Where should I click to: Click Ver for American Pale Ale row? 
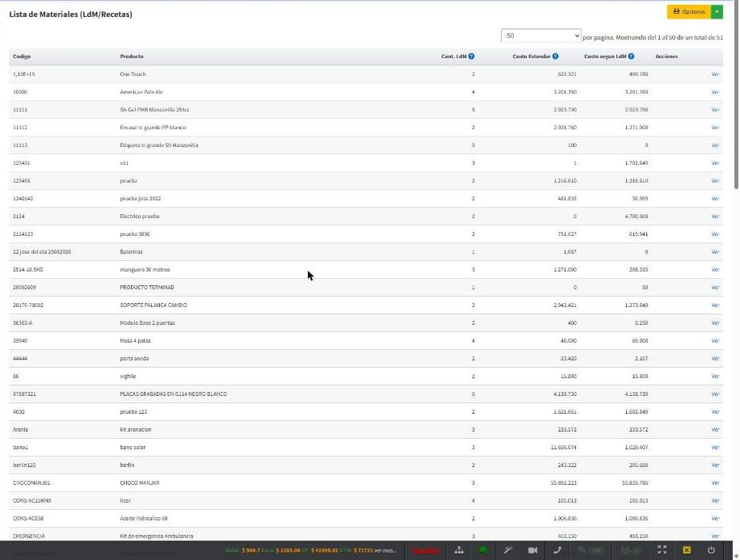(715, 92)
